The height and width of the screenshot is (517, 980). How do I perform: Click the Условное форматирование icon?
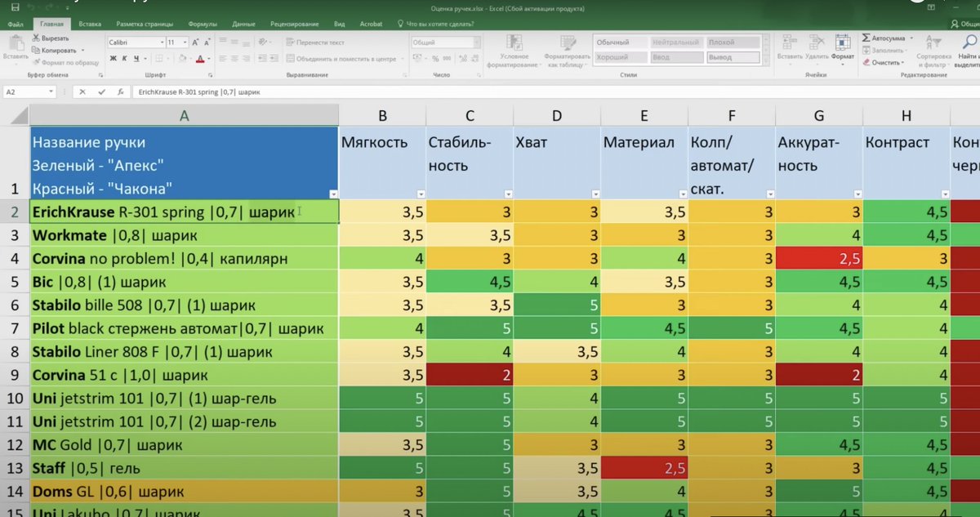(x=514, y=42)
